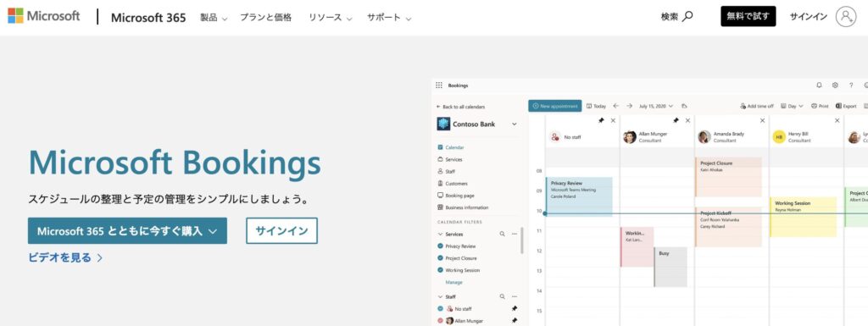
Task: Open the July 15, 2020 date dropdown
Action: click(x=656, y=106)
